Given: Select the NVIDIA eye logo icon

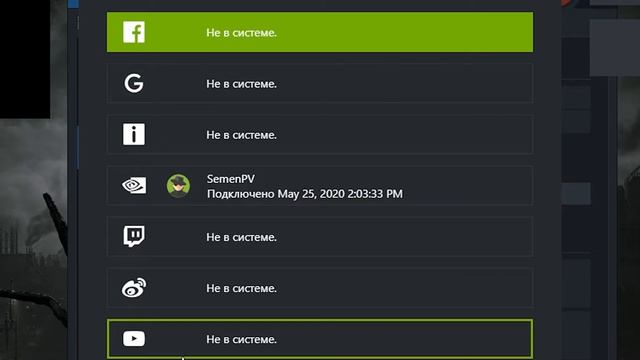Looking at the screenshot, I should click(134, 186).
